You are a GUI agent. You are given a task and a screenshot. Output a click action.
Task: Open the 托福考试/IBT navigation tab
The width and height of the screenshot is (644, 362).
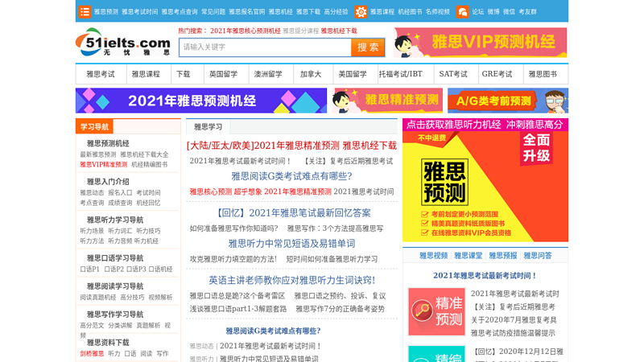click(400, 74)
